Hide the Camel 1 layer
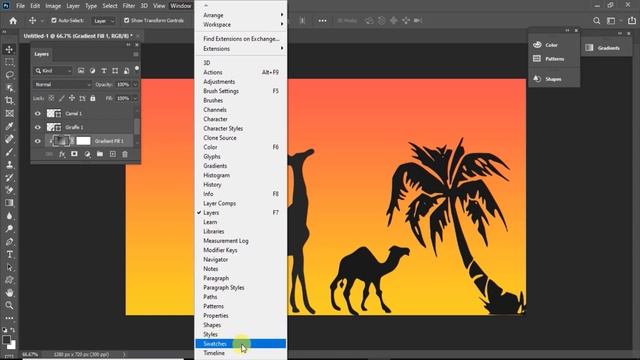 coord(38,113)
